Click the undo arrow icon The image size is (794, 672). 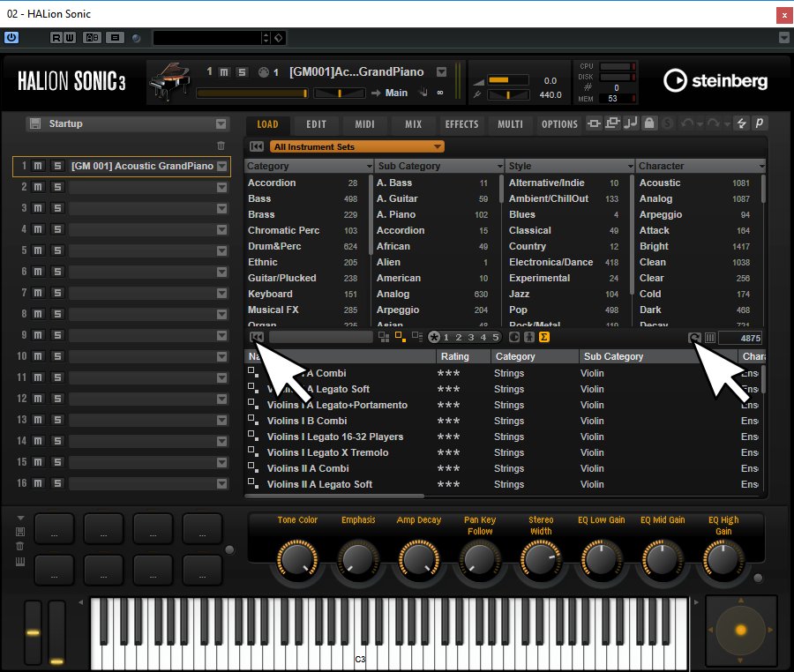click(x=687, y=123)
